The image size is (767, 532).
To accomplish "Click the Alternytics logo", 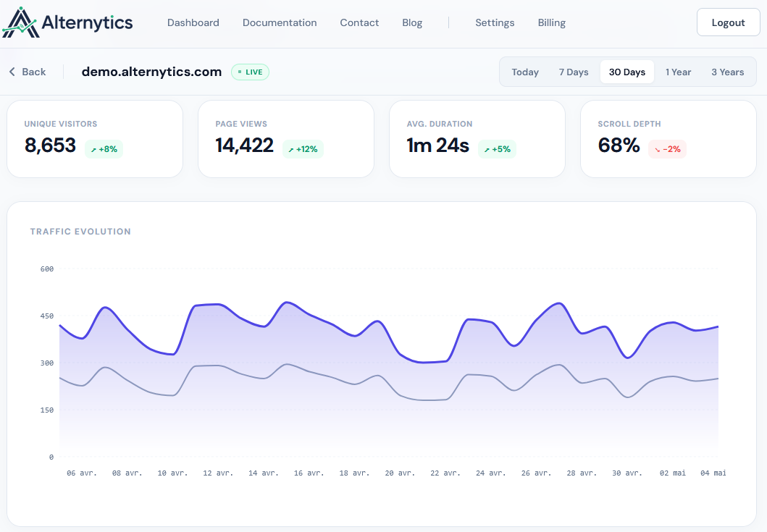I will coord(67,22).
